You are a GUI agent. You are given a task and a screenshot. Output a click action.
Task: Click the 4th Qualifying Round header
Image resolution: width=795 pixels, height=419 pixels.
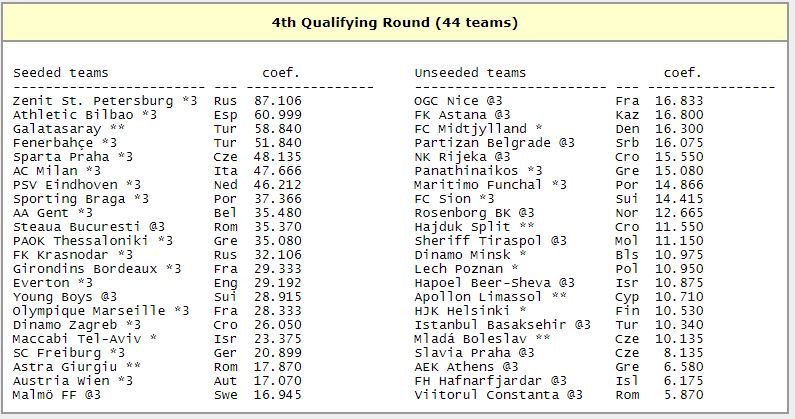394,23
